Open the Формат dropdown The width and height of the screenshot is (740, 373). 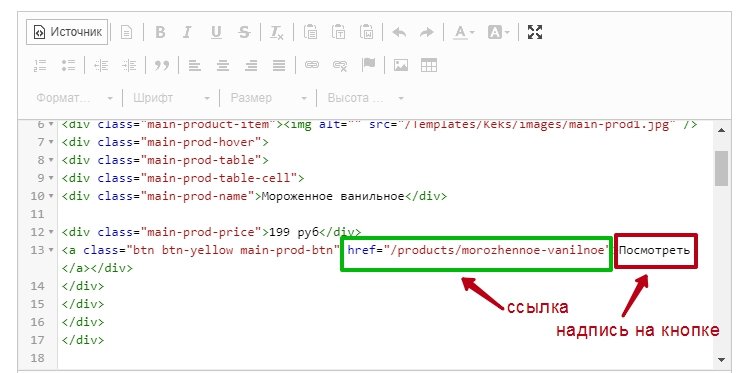75,98
